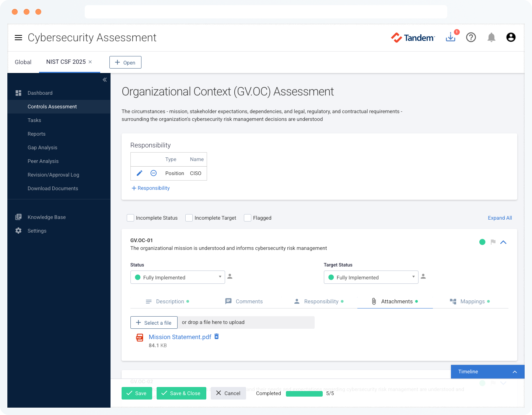Switch to the Mappings tab
Image resolution: width=532 pixels, height=415 pixels.
click(x=470, y=301)
